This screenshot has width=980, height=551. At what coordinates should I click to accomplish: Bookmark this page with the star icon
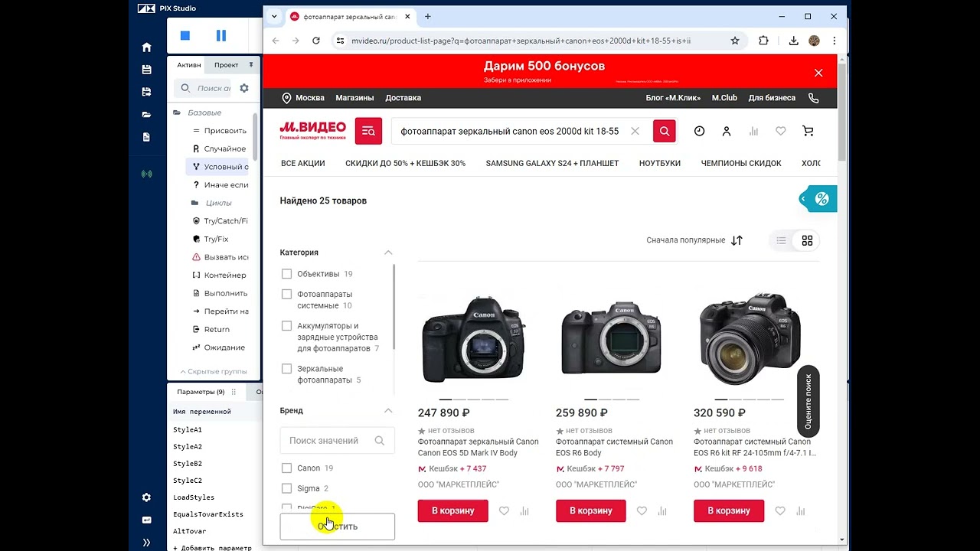(735, 41)
